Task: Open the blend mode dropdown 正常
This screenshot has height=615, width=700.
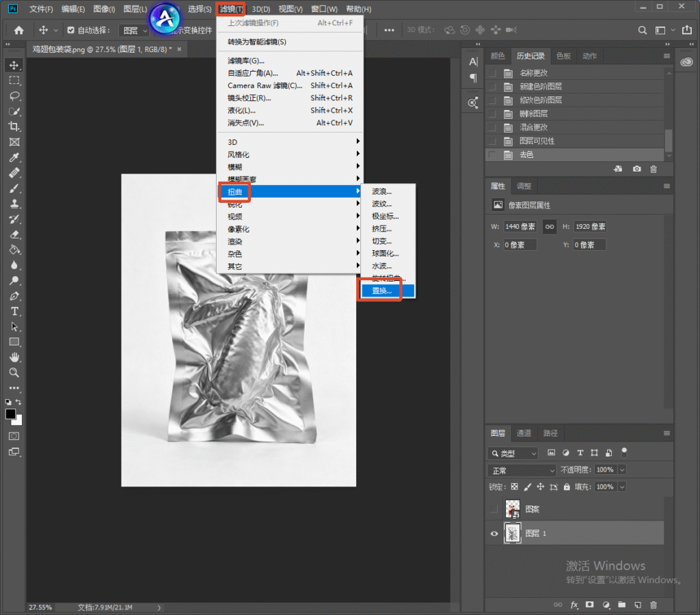Action: [x=522, y=470]
